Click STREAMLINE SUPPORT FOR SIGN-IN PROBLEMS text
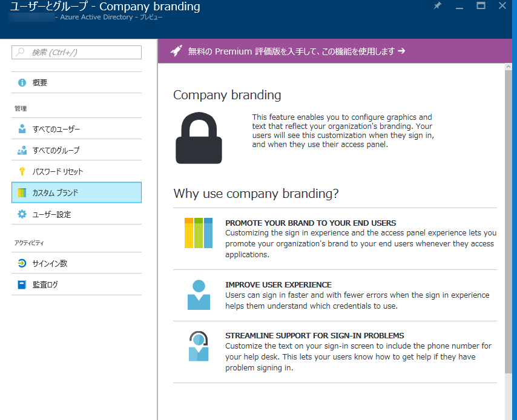 [315, 336]
